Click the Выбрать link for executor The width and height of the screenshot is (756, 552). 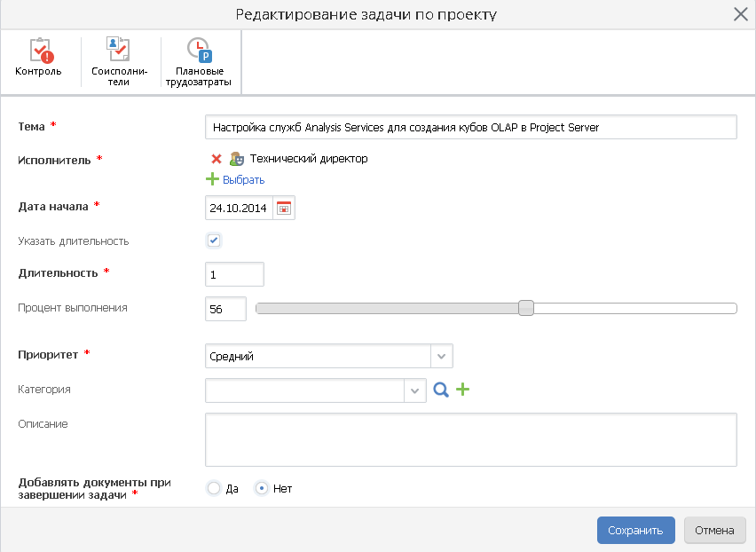(x=243, y=180)
